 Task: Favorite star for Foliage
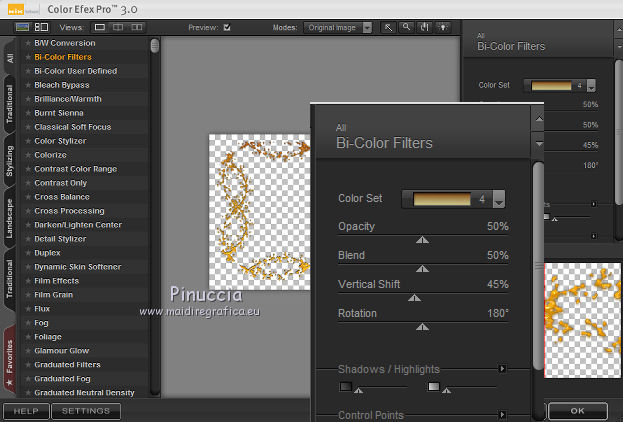click(x=28, y=337)
